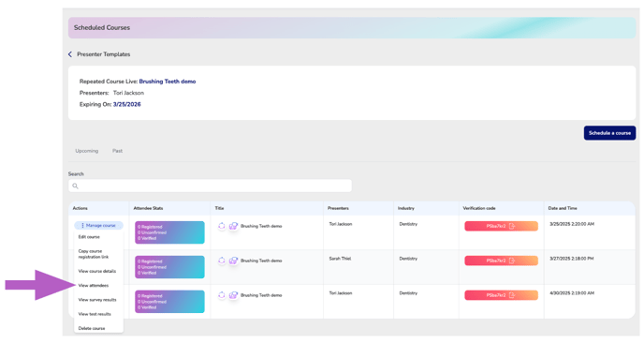Click the live course icon in third row
This screenshot has height=343, width=644.
tap(233, 295)
